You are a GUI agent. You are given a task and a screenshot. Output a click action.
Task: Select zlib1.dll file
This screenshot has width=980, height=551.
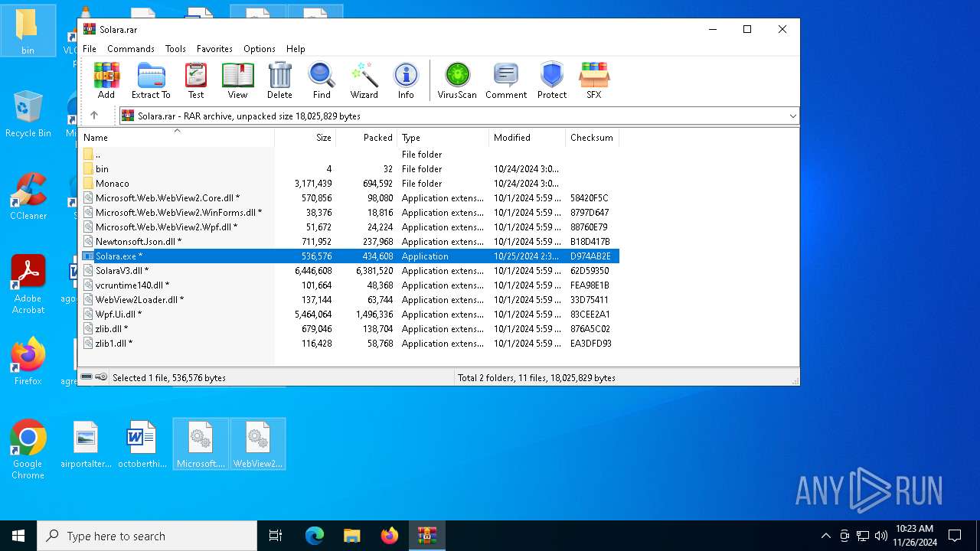[349, 344]
